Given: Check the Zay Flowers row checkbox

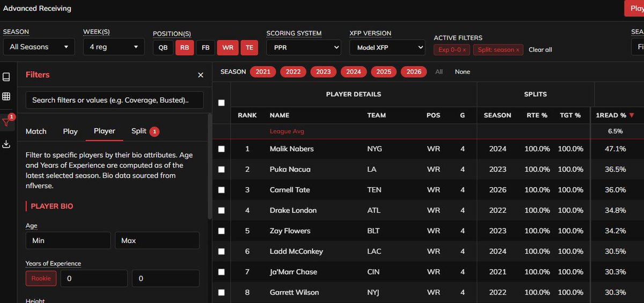Looking at the screenshot, I should [x=222, y=231].
